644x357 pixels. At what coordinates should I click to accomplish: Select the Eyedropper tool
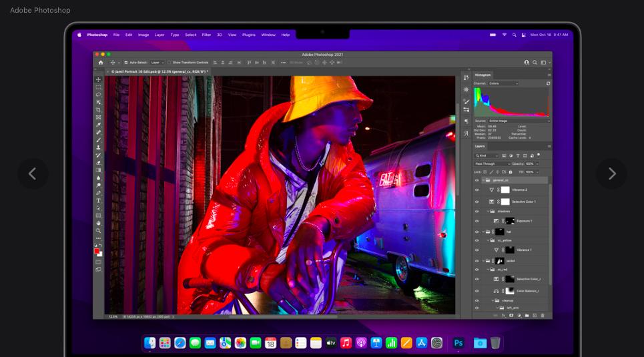98,125
